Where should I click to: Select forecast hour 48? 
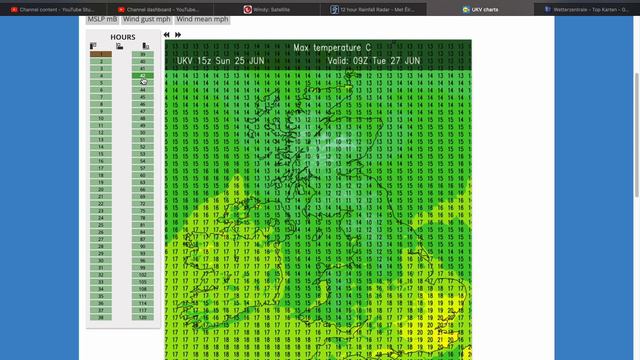(143, 118)
